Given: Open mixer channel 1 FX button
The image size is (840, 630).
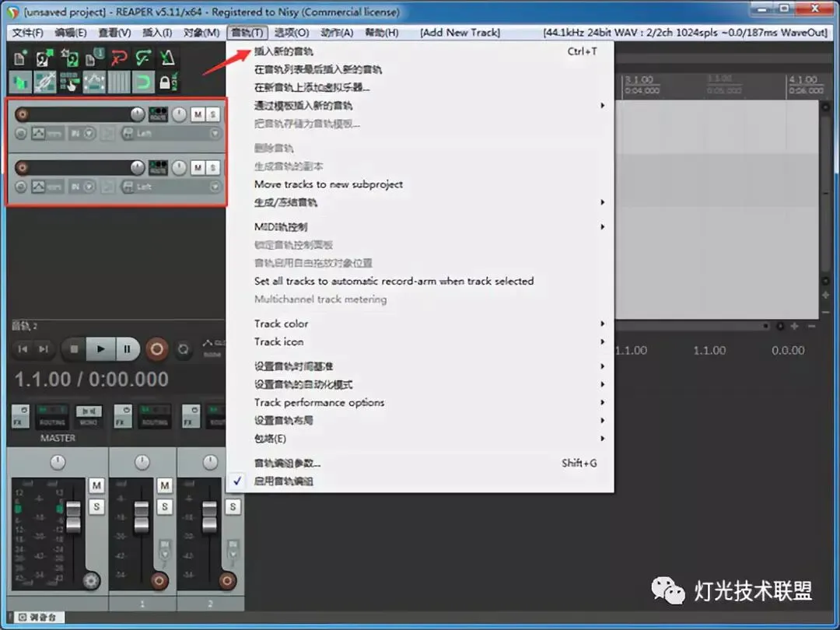Looking at the screenshot, I should click(123, 417).
